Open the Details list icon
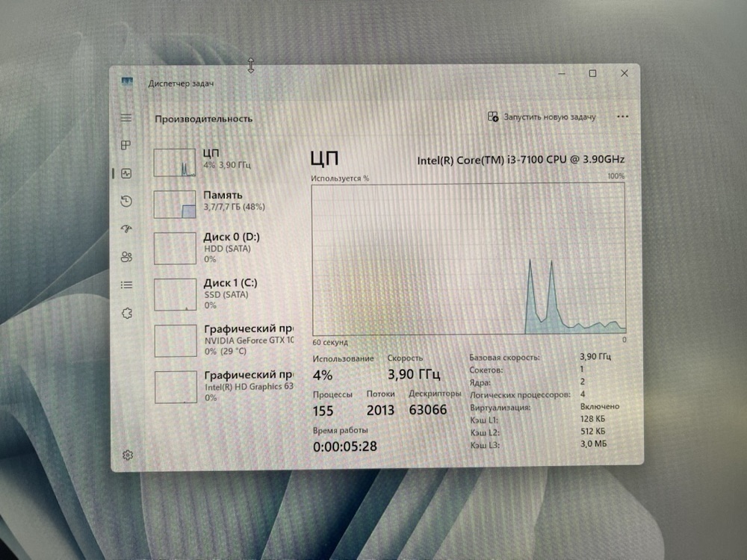 [126, 284]
